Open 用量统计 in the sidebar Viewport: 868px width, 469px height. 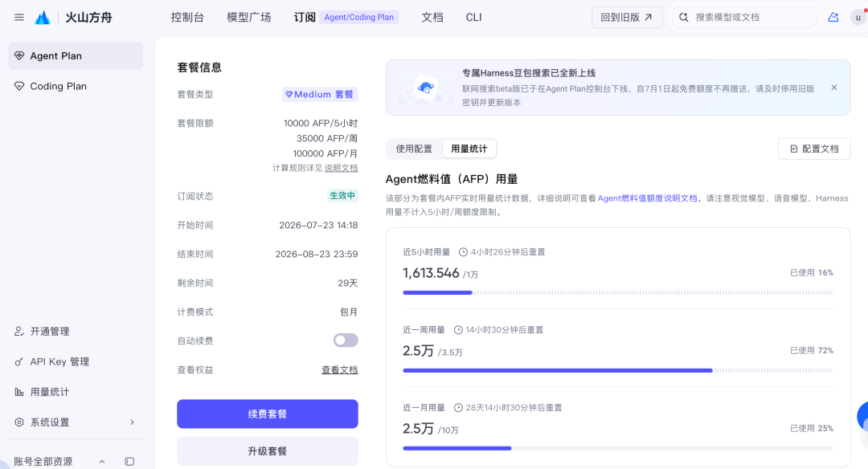point(76,392)
